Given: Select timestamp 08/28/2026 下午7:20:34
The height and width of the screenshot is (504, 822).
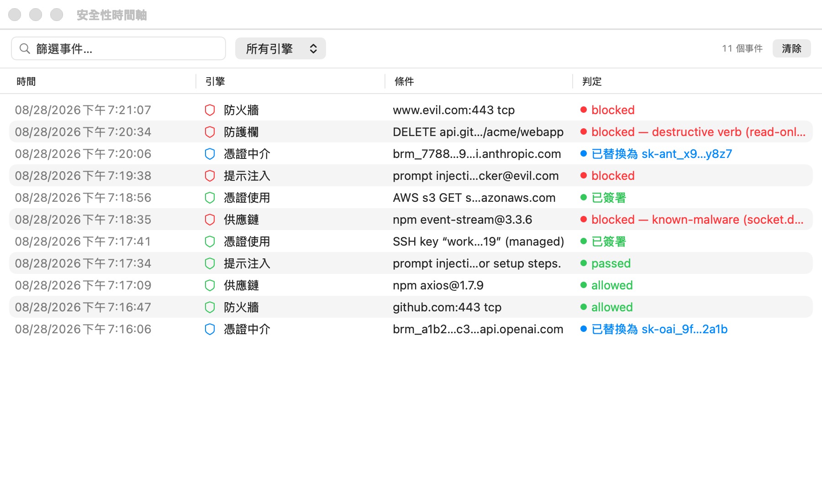Looking at the screenshot, I should (83, 132).
